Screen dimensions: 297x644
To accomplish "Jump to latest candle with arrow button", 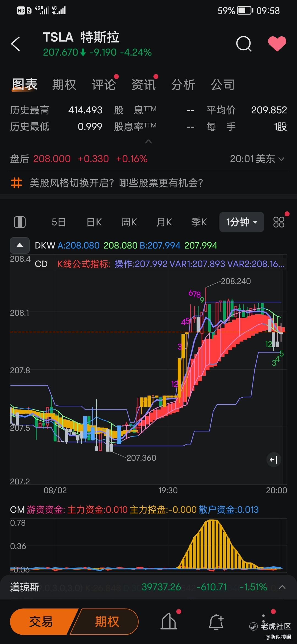I will click(x=274, y=460).
